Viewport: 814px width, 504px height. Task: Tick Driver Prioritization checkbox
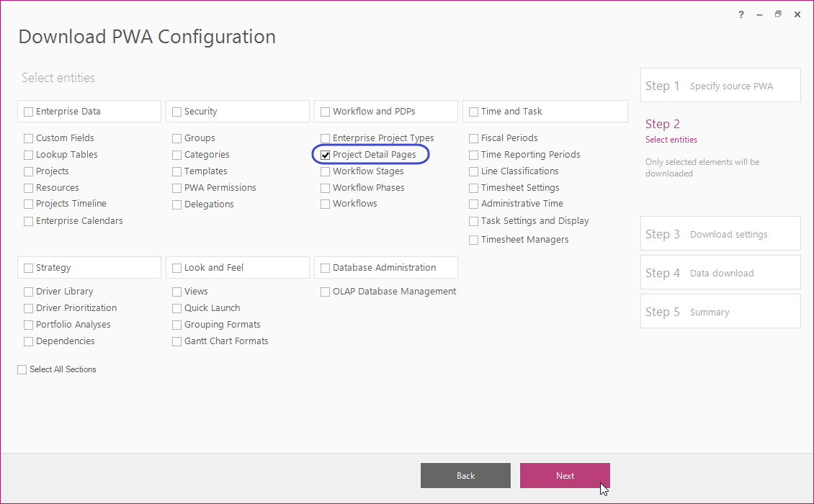(29, 309)
